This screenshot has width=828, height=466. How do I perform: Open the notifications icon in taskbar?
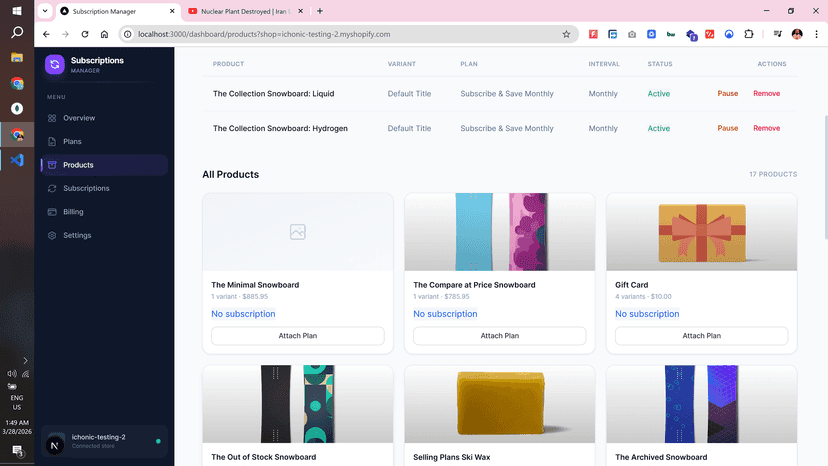tap(17, 451)
